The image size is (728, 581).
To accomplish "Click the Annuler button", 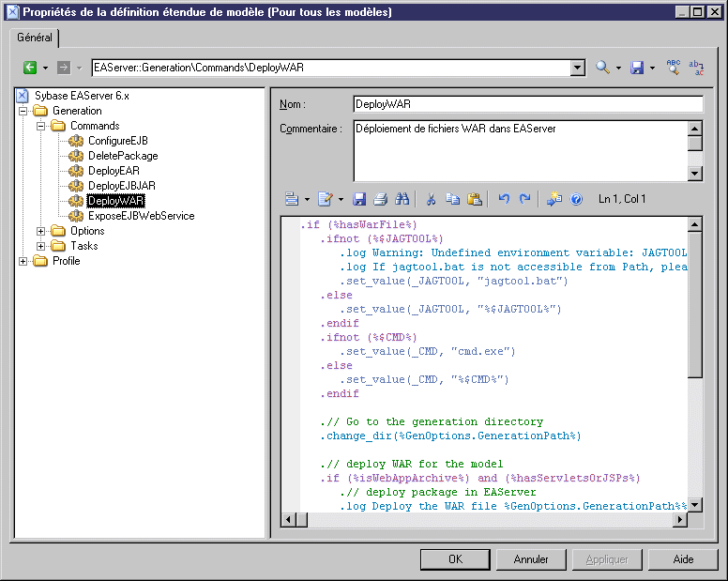I will point(531,559).
